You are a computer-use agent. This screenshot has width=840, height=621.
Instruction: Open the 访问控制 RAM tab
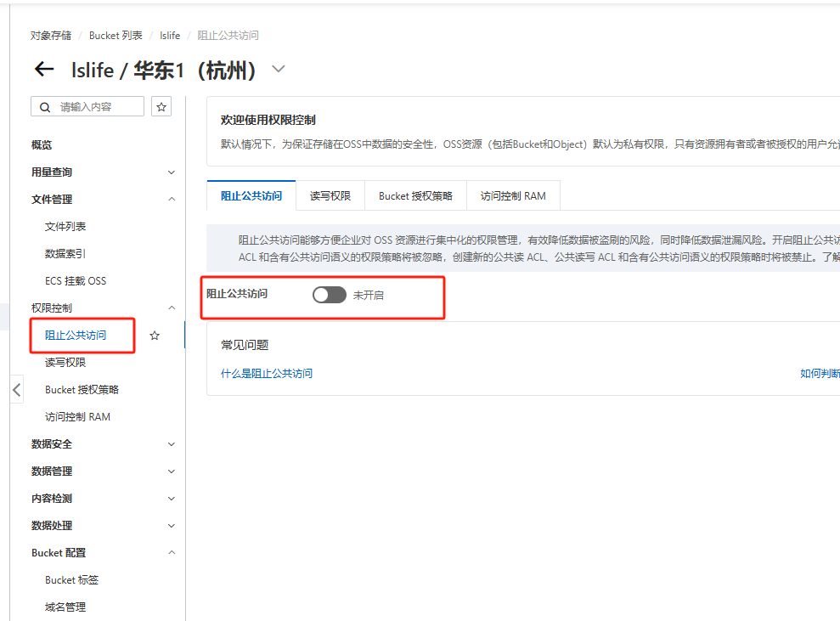[513, 195]
